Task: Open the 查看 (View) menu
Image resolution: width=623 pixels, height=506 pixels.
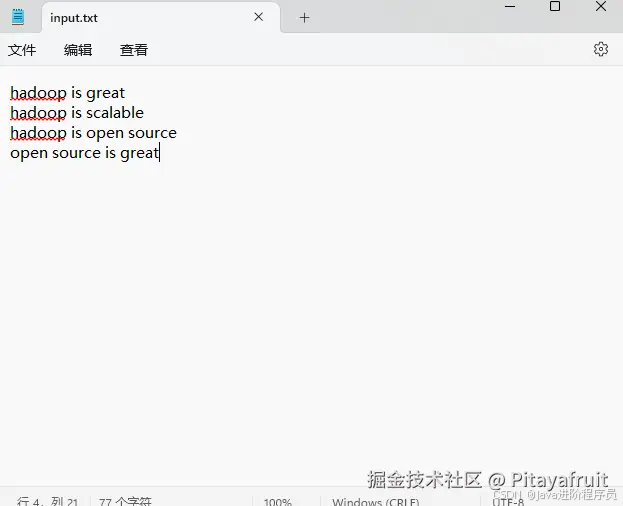Action: (134, 50)
